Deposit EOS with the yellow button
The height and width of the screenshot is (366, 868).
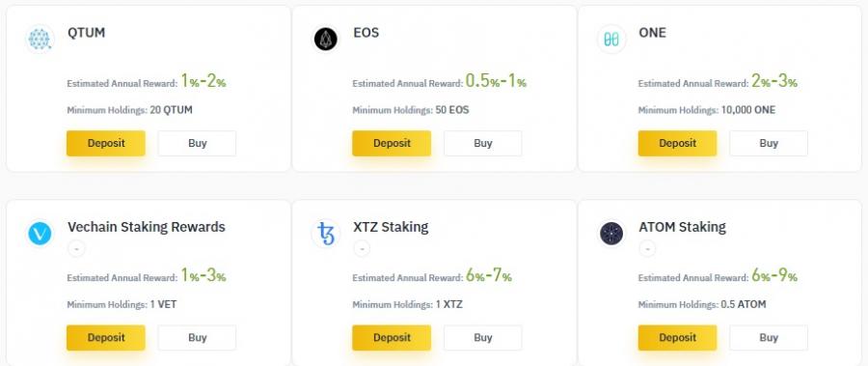pyautogui.click(x=392, y=143)
